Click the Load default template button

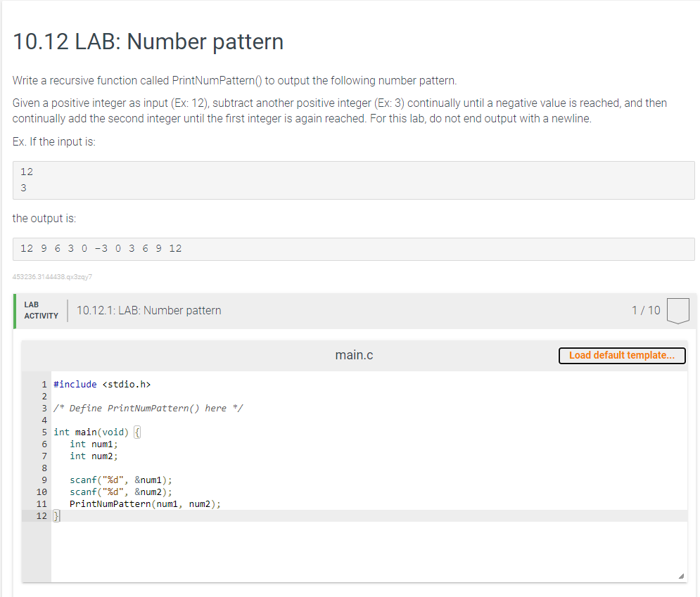point(621,355)
